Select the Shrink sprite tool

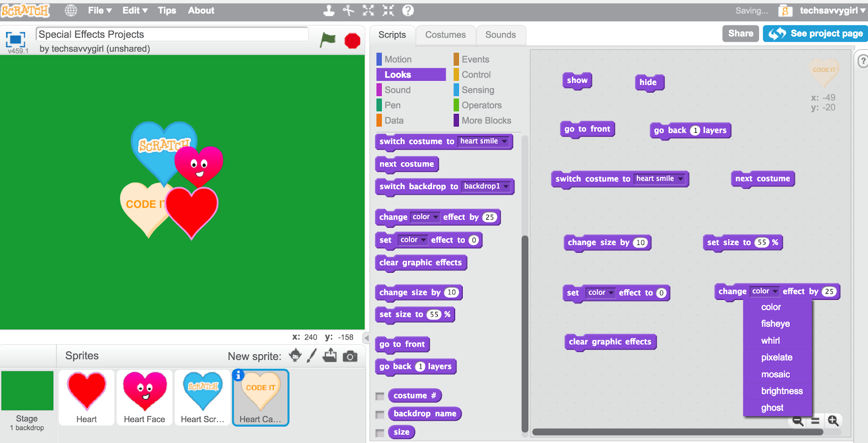coord(388,10)
